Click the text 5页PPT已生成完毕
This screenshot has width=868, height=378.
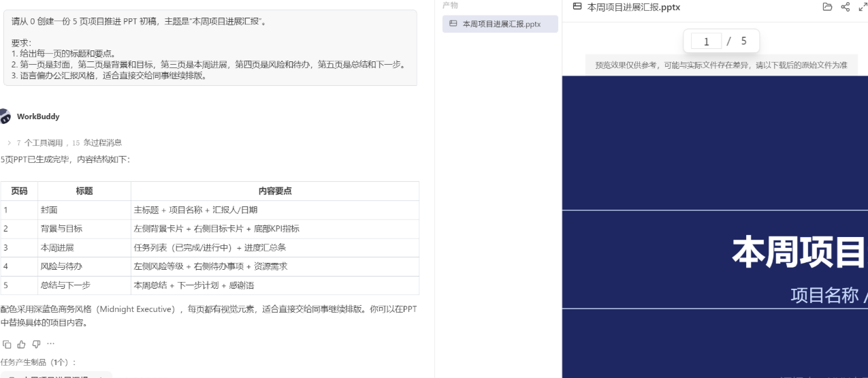pos(65,159)
